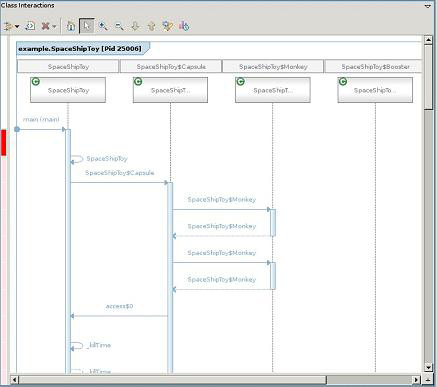Click the horizontal scrollbar left arrow
Viewport: 437px width, 387px height.
tap(14, 380)
